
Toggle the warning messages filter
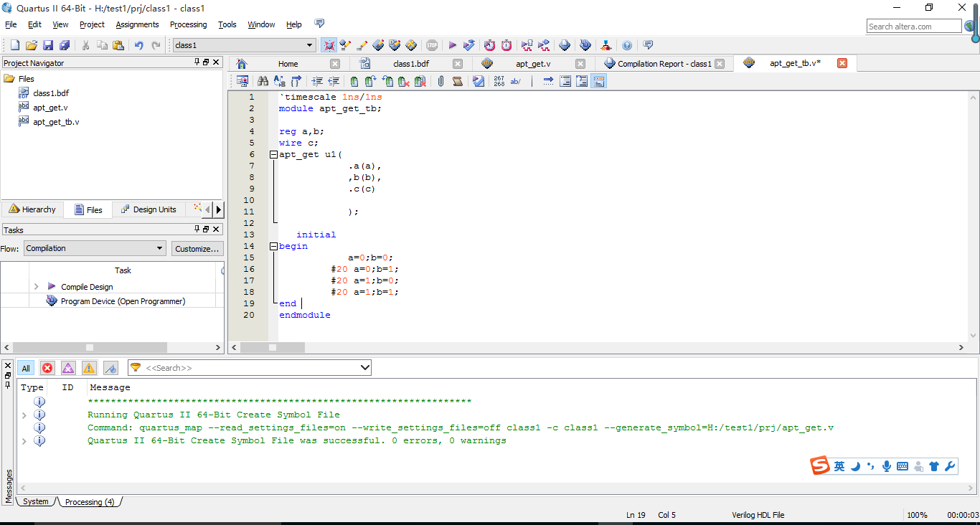(x=89, y=368)
